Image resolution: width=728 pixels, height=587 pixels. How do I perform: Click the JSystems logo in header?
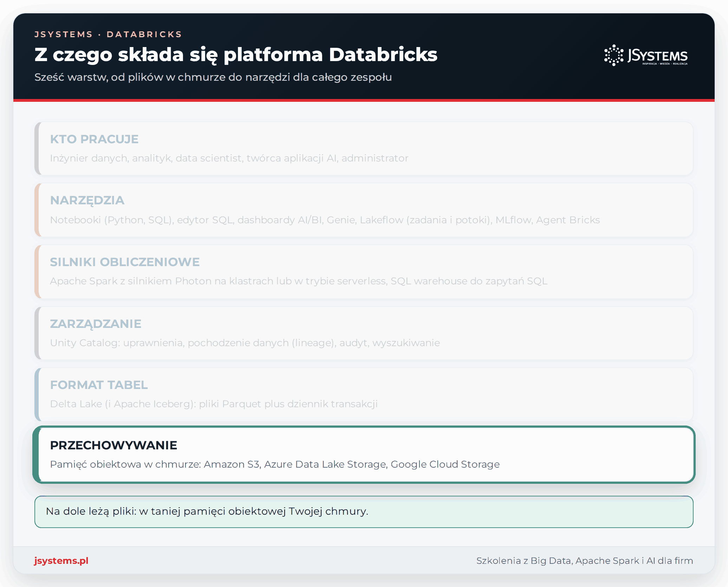pyautogui.click(x=646, y=55)
